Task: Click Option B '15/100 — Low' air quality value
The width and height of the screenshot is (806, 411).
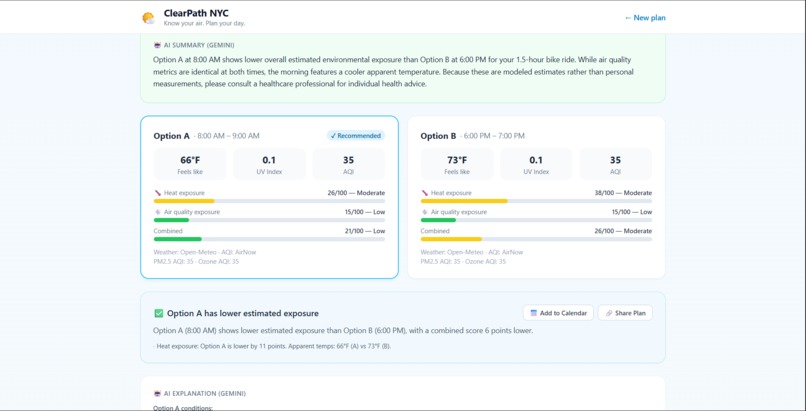Action: (632, 212)
